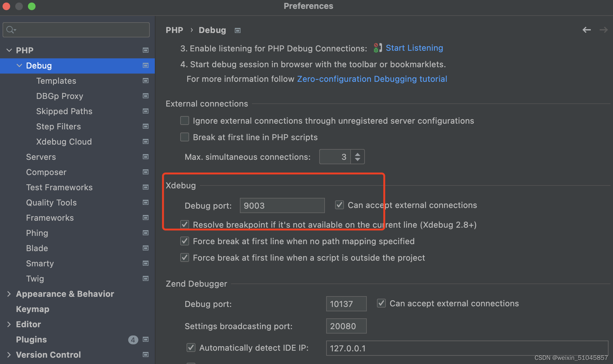Click the forward navigation arrow

pos(604,30)
